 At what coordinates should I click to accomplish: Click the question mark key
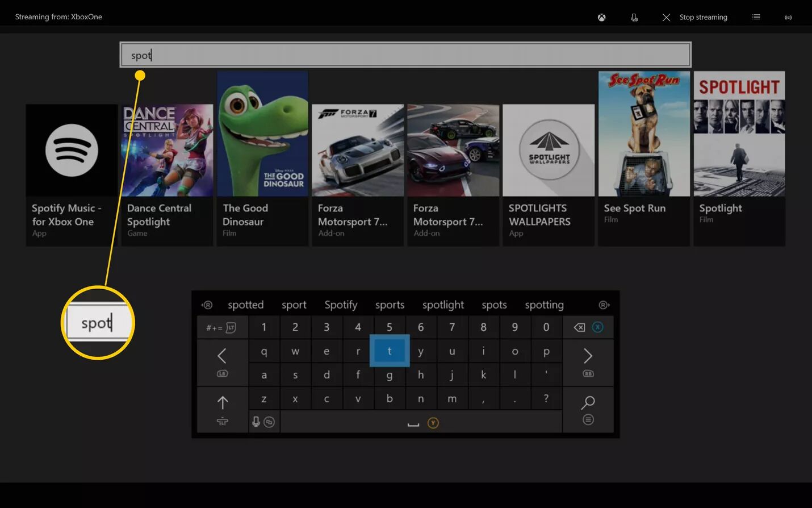[546, 398]
